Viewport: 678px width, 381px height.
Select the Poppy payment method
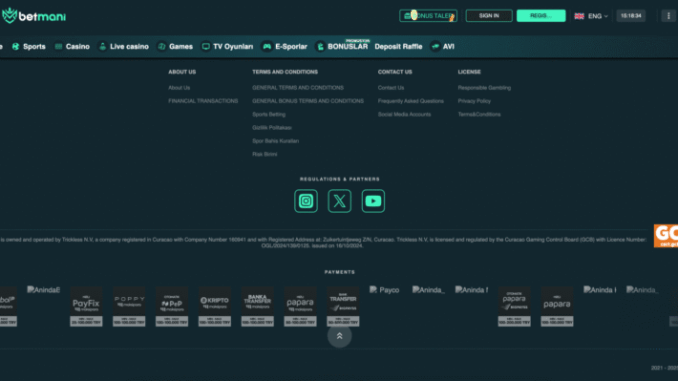point(129,306)
